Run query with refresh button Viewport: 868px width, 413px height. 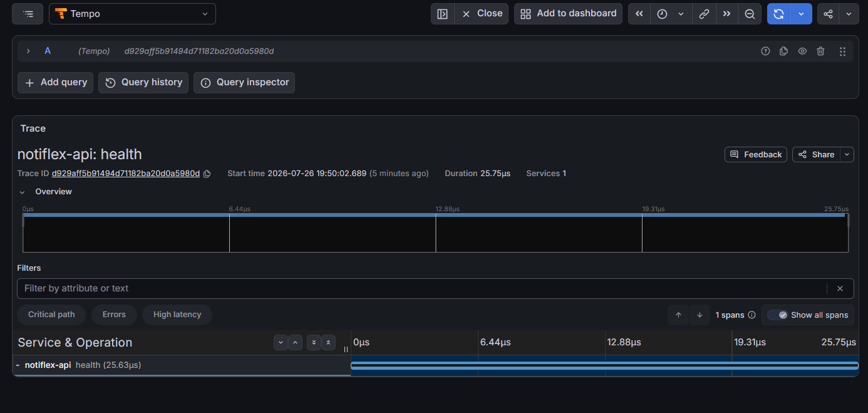pos(778,14)
